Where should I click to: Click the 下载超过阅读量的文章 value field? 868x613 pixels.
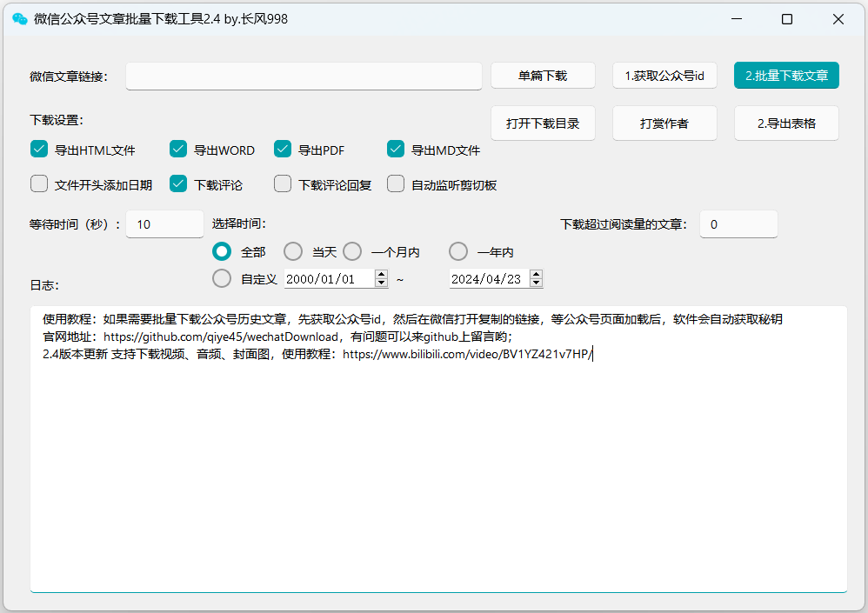(738, 224)
